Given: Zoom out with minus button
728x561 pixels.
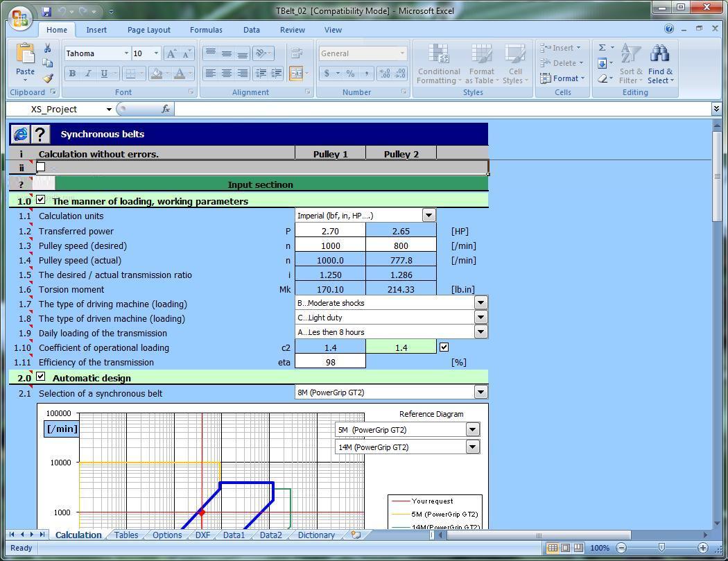Looking at the screenshot, I should point(621,548).
